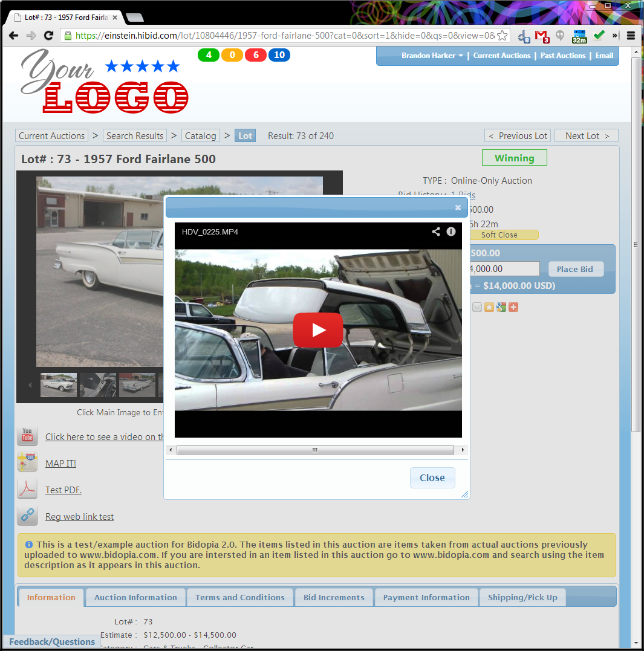
Task: Click the share icon on the video
Action: [436, 232]
